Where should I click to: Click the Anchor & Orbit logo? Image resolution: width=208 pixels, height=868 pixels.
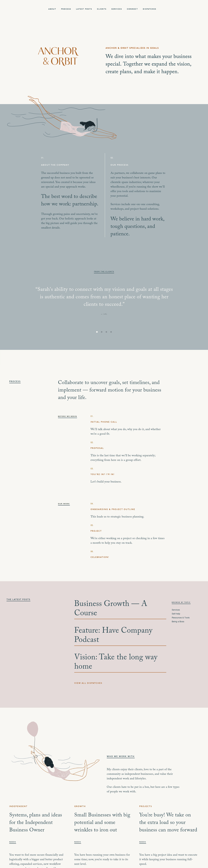click(x=58, y=56)
